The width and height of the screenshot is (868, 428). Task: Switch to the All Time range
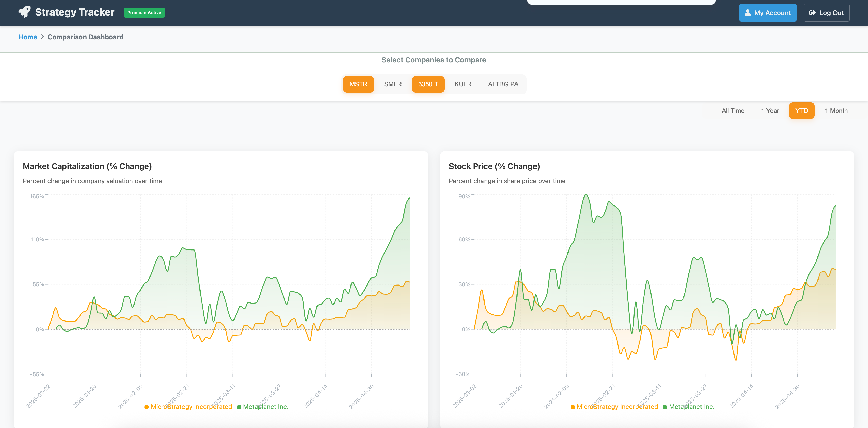coord(733,111)
